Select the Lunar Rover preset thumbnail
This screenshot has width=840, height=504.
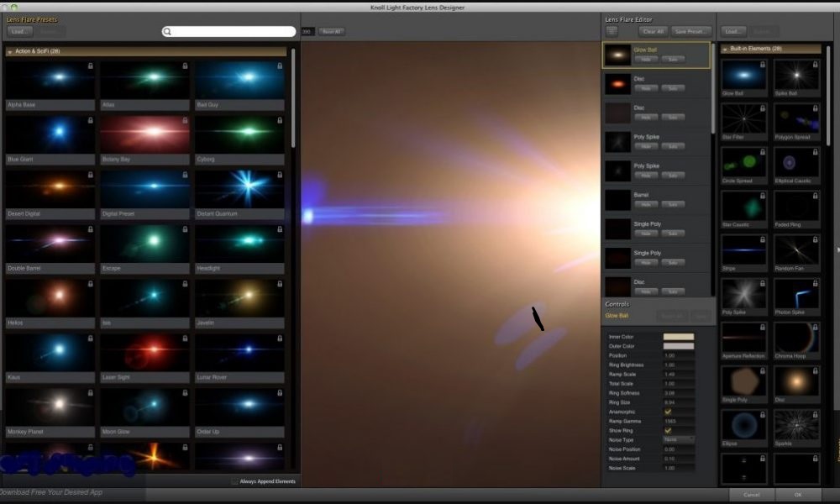click(239, 352)
